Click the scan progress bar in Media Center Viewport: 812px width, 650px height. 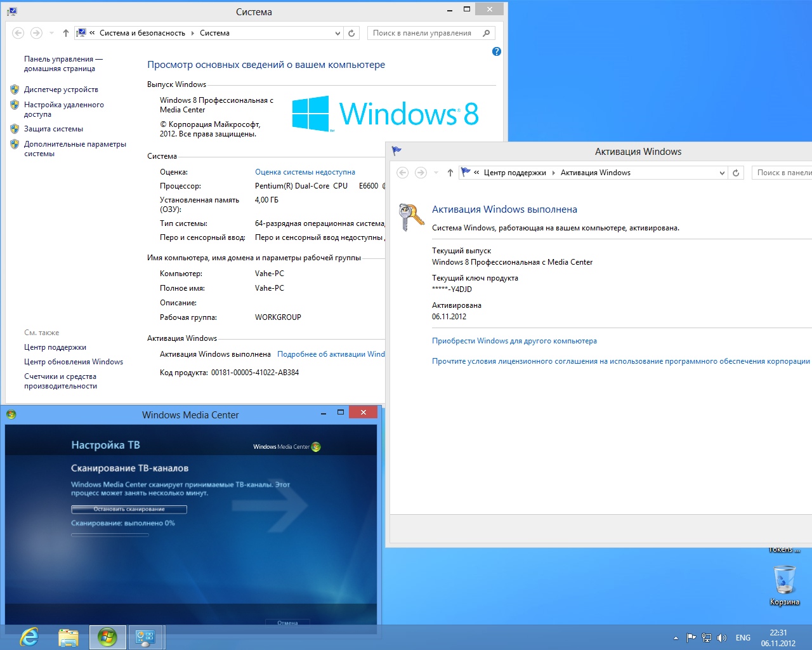[110, 535]
